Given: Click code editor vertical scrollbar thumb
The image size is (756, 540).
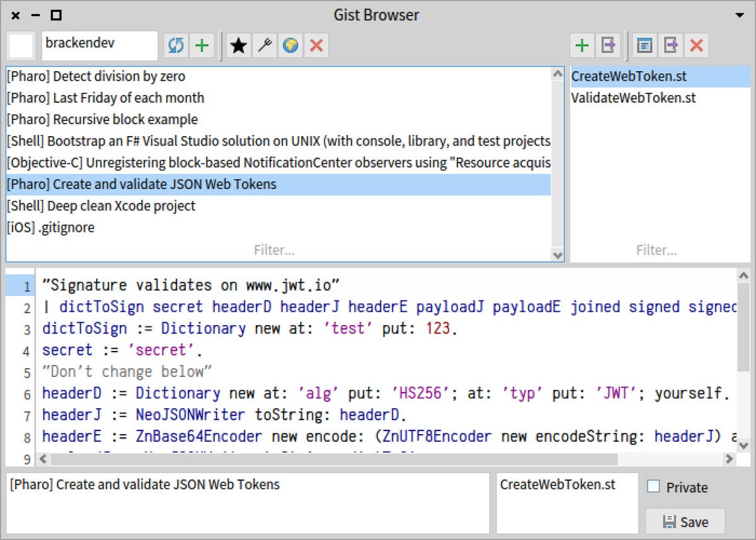Looking at the screenshot, I should (744, 327).
